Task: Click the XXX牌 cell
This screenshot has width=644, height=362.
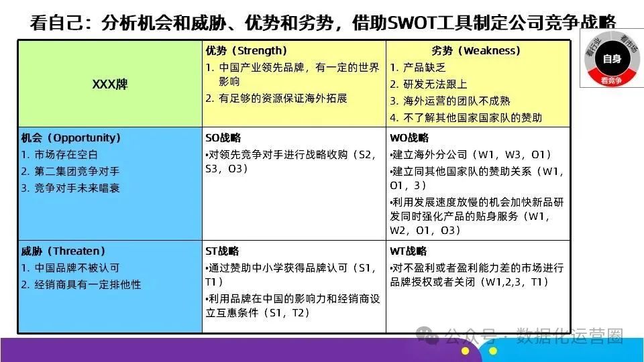Action: point(109,84)
